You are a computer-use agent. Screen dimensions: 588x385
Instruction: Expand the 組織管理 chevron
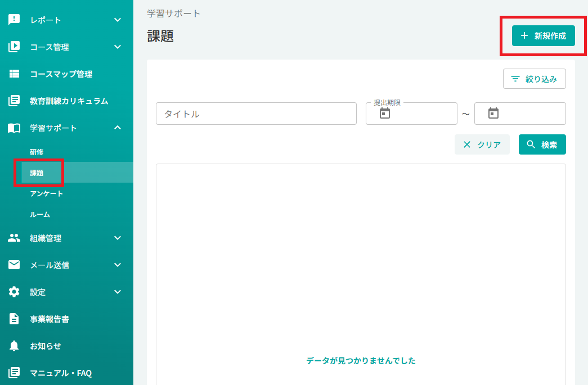click(118, 238)
